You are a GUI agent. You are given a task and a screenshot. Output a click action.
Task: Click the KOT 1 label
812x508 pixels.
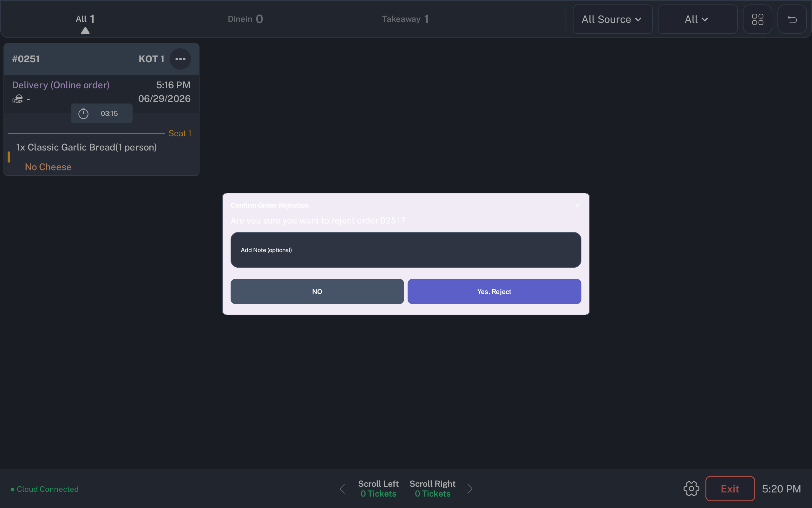[x=151, y=59]
